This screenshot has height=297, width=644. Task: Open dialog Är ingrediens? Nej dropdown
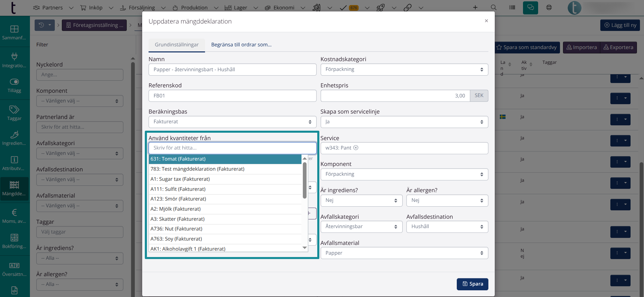(361, 201)
